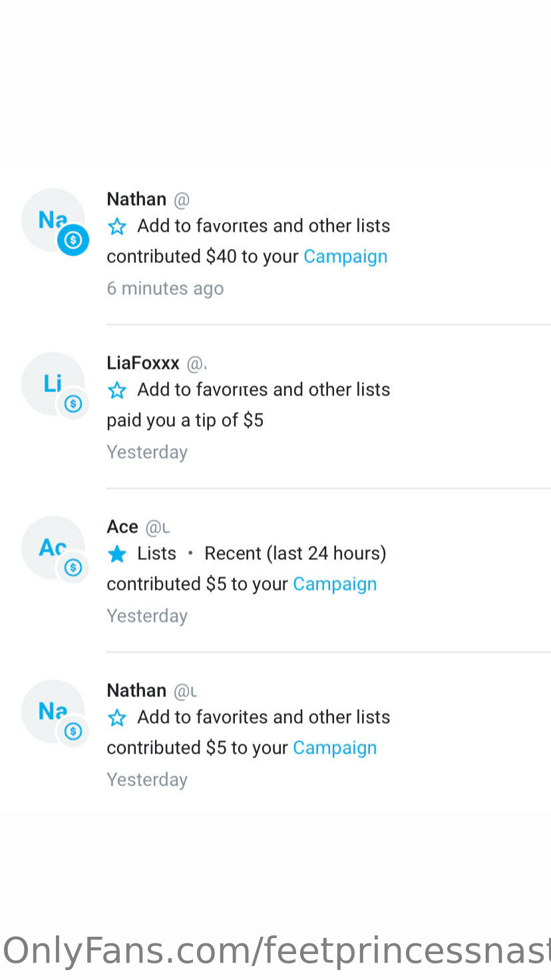Click "Add to favorites and other lists" under LiaFoxxx
551x980 pixels.
(x=264, y=389)
